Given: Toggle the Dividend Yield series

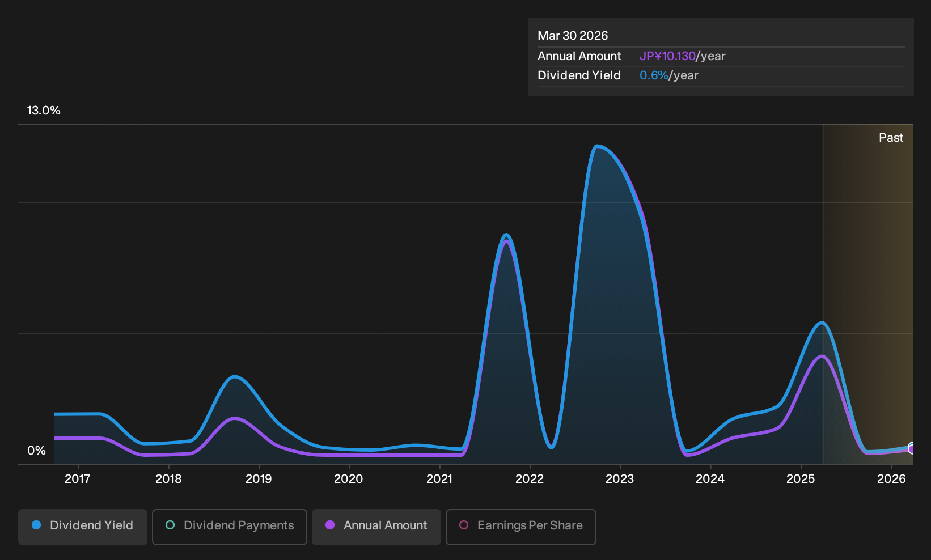Looking at the screenshot, I should click(83, 527).
